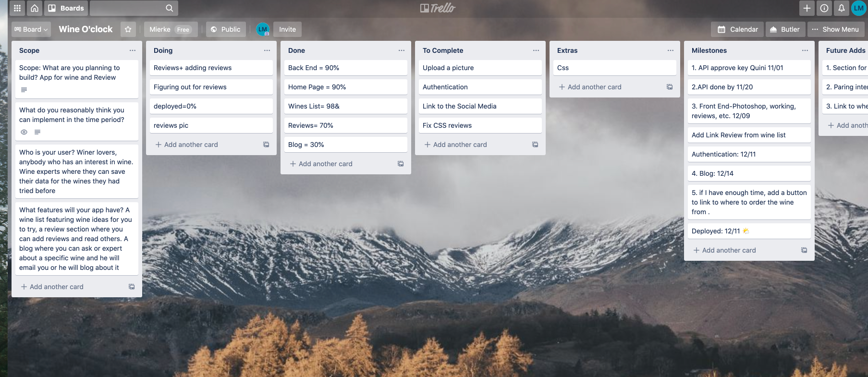Open the deployed=0% card

(211, 106)
